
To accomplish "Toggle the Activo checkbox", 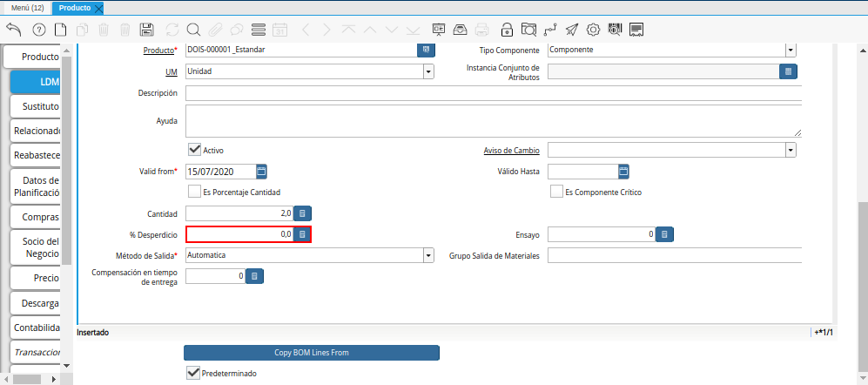I will coord(194,150).
